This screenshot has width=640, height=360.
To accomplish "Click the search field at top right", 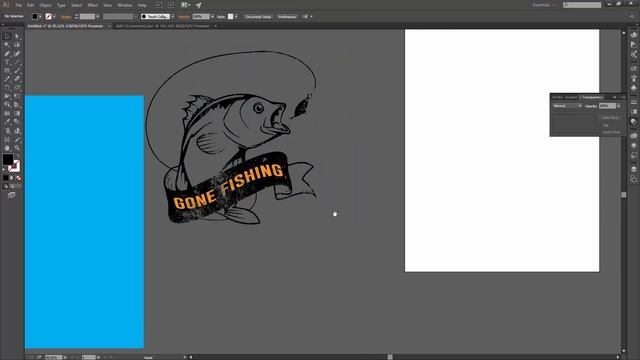I will (x=582, y=5).
